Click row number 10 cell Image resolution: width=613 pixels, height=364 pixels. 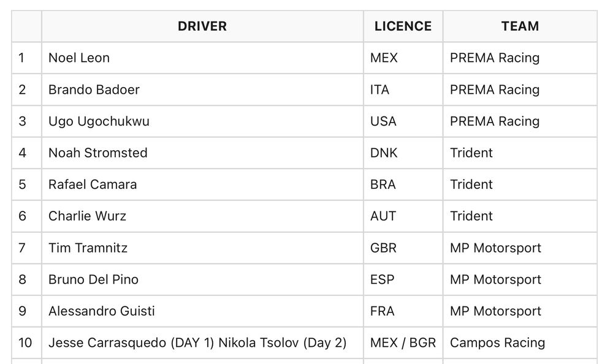(x=25, y=343)
